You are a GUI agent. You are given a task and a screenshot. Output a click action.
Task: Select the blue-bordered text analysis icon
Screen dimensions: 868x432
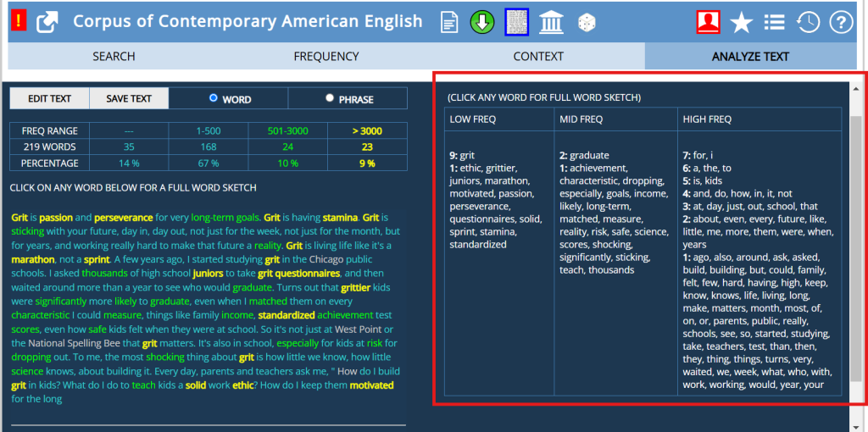pyautogui.click(x=516, y=22)
